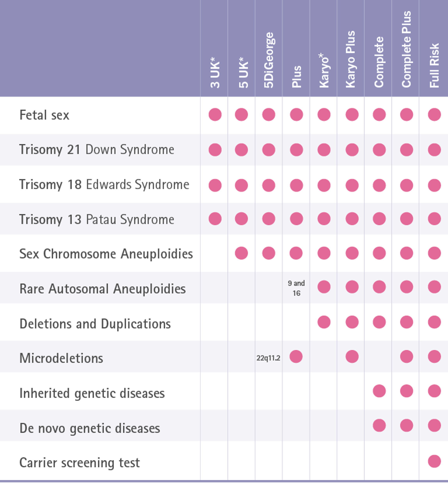
Task: Click the Fetal sex dot under 3 UK
Action: click(215, 114)
